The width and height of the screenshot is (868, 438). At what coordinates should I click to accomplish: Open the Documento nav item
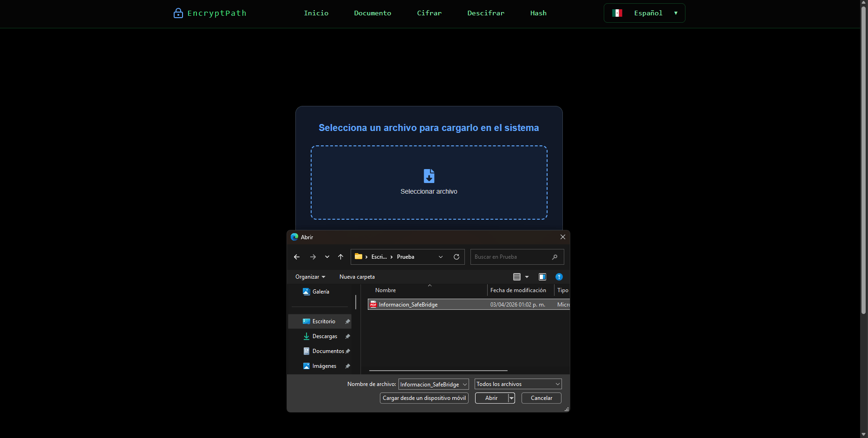tap(372, 13)
